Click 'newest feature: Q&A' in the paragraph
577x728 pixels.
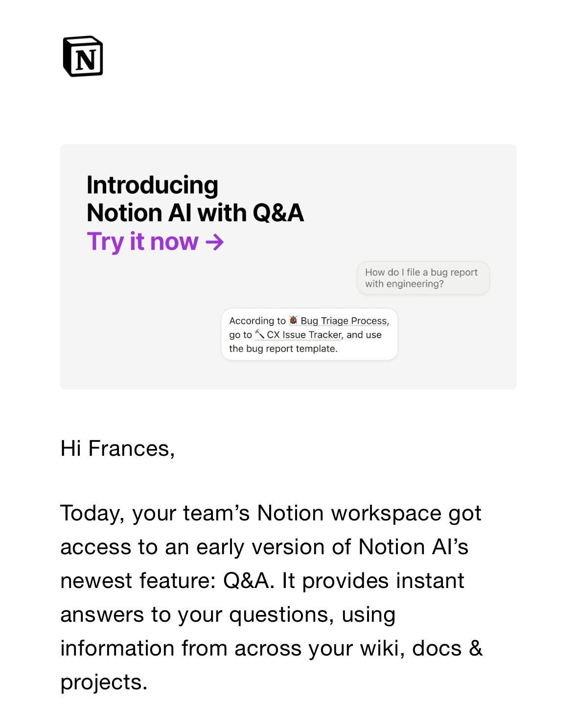coord(164,581)
